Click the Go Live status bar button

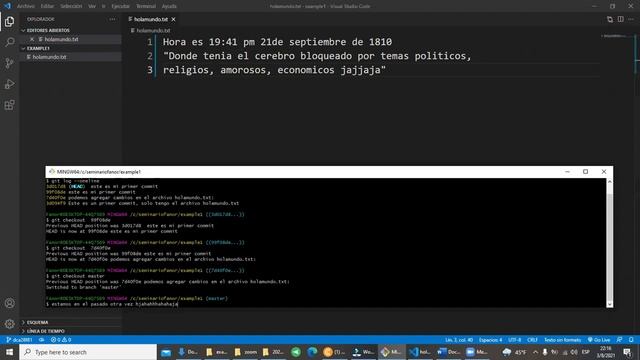[x=599, y=340]
